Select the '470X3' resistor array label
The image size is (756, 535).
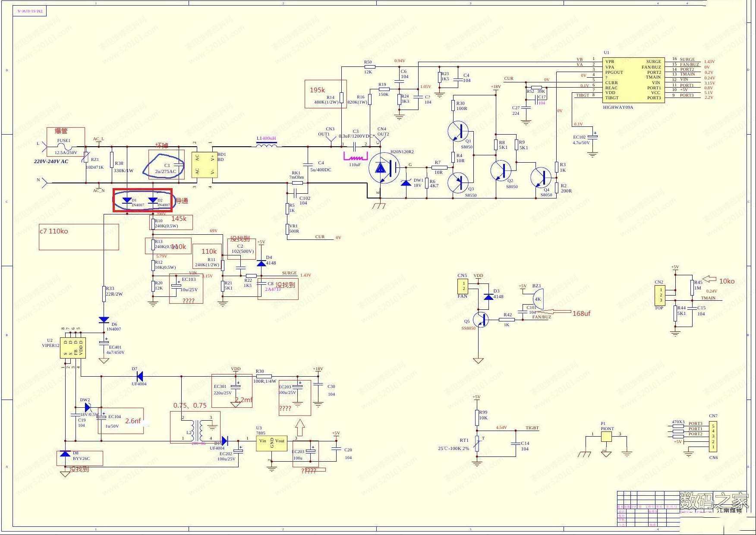click(678, 422)
